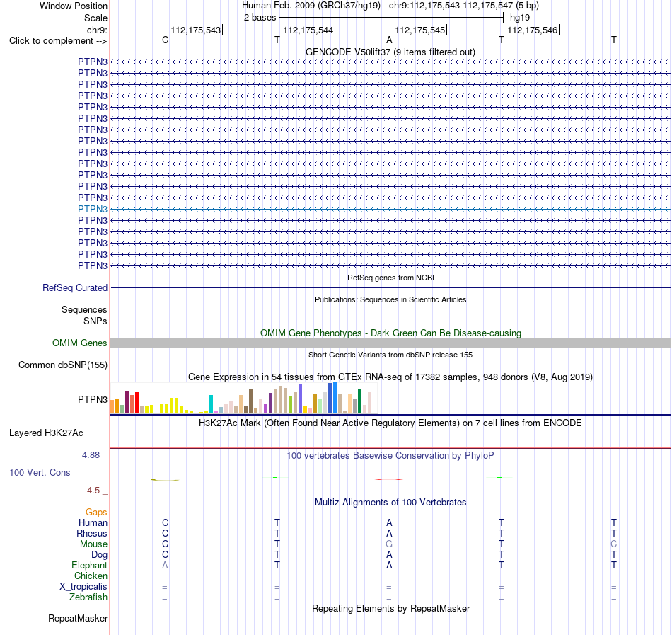Open the GTEx Gene Expression in 54 tissues title
Screen dimensions: 672x635
[390, 377]
